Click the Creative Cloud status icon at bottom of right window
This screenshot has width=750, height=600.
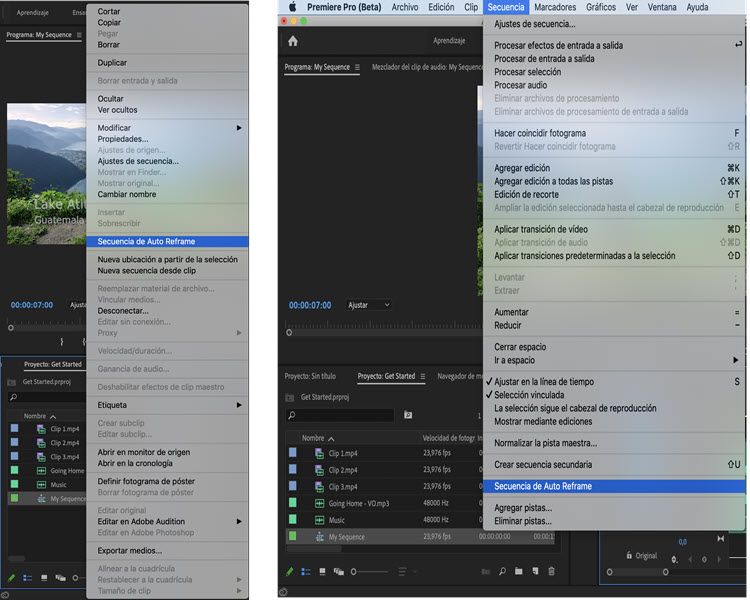coord(283,592)
